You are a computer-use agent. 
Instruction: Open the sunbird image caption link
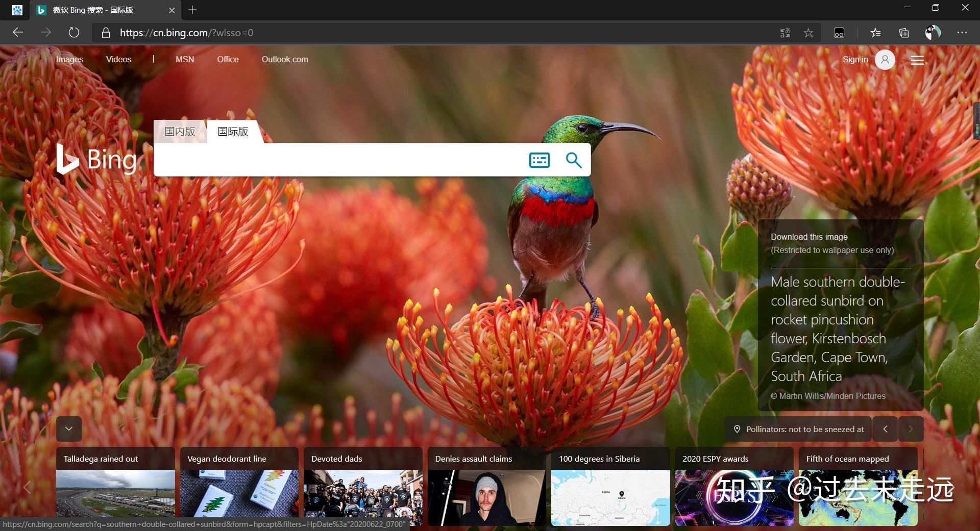point(838,329)
